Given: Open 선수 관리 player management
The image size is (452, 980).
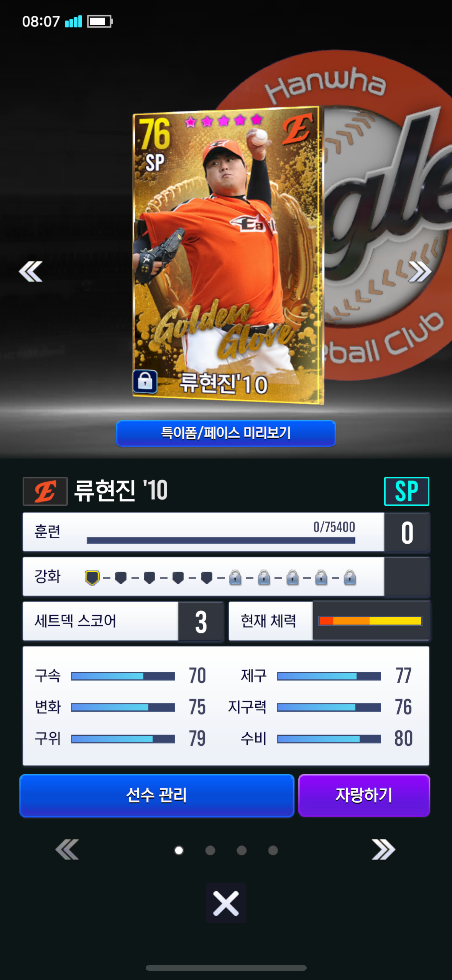Looking at the screenshot, I should coord(157,796).
